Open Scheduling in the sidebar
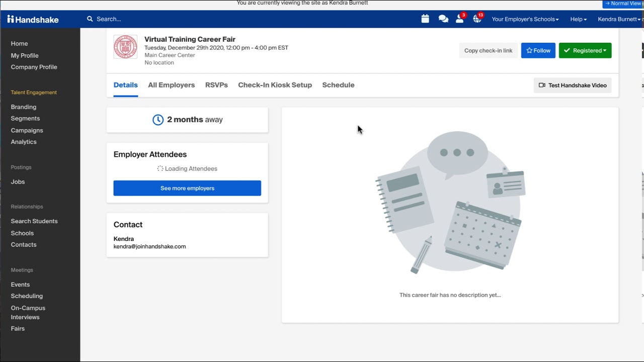This screenshot has width=644, height=362. (x=27, y=296)
